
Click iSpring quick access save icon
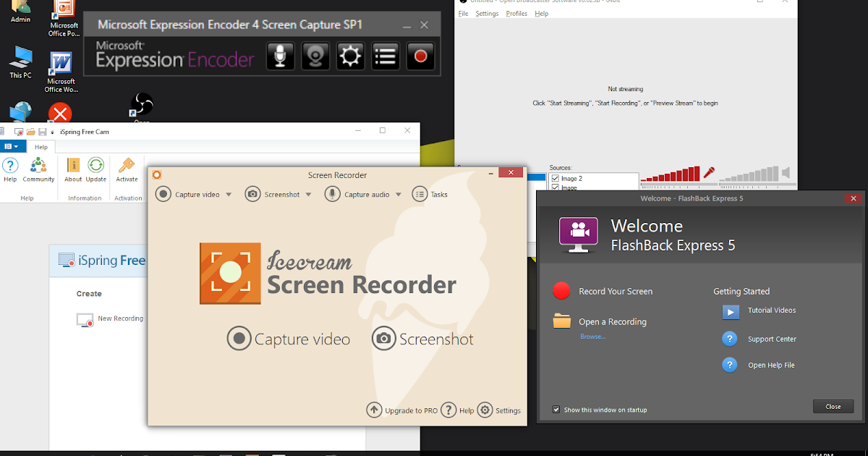42,132
